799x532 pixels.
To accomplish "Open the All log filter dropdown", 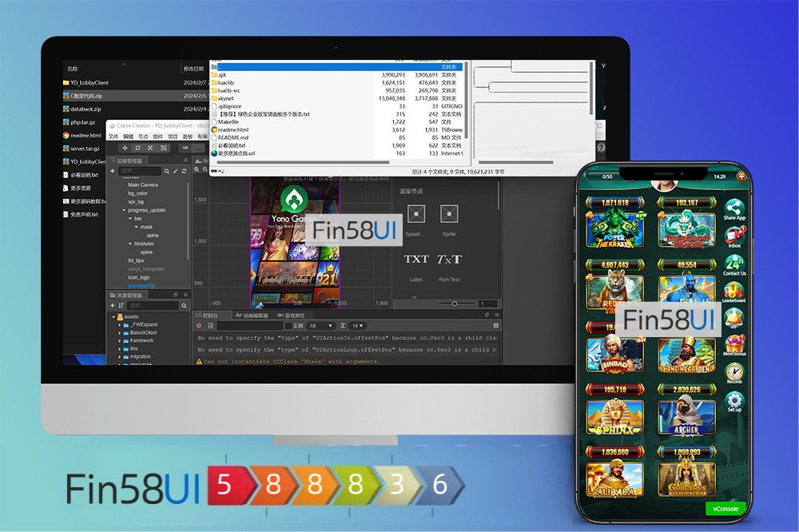I will (321, 326).
